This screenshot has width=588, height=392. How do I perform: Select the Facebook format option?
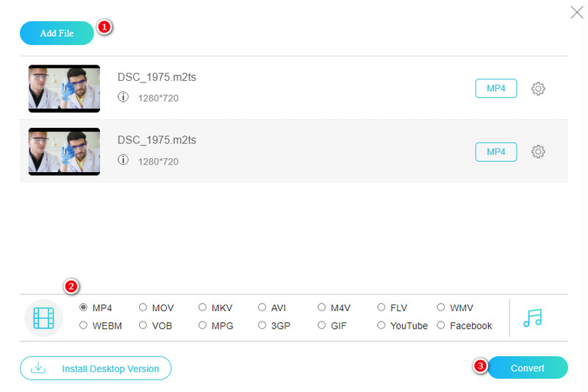[x=441, y=325]
